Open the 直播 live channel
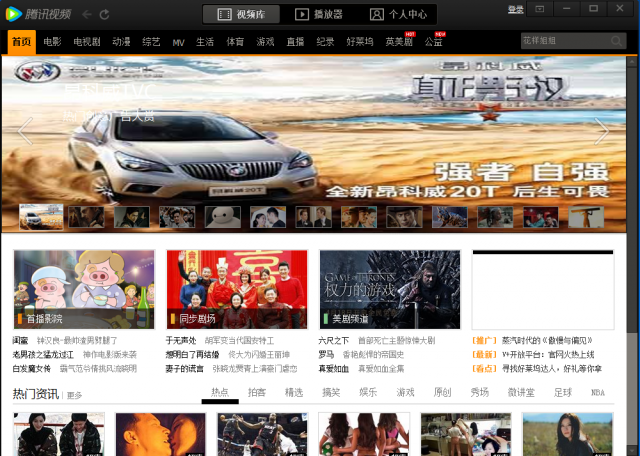The image size is (640, 456). click(296, 42)
